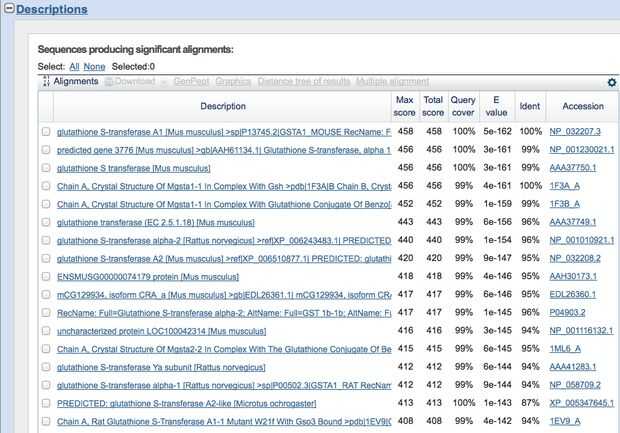Screen dimensions: 620x433
Task: Open accession AAH30173.1
Action: pyautogui.click(x=573, y=277)
